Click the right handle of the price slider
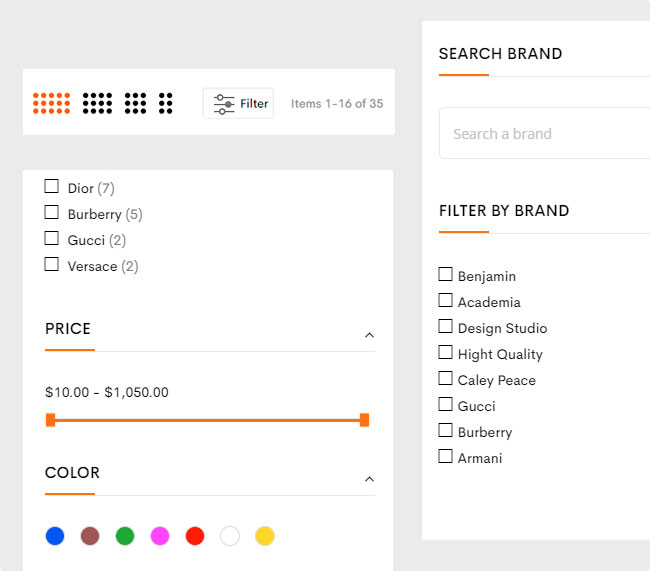650x571 pixels. pos(364,420)
